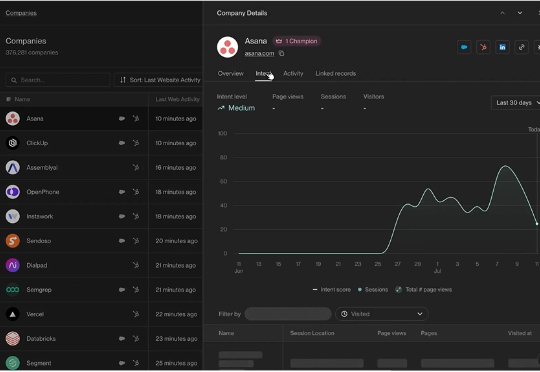
Task: Open Salesforce icon in Asana header
Action: (x=464, y=47)
